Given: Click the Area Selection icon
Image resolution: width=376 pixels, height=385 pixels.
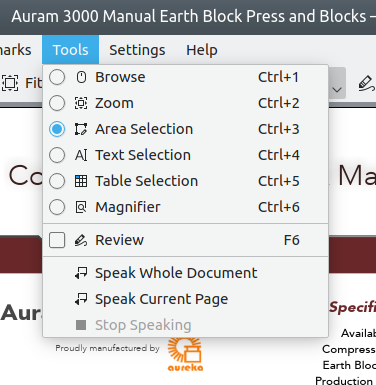Looking at the screenshot, I should pos(81,129).
